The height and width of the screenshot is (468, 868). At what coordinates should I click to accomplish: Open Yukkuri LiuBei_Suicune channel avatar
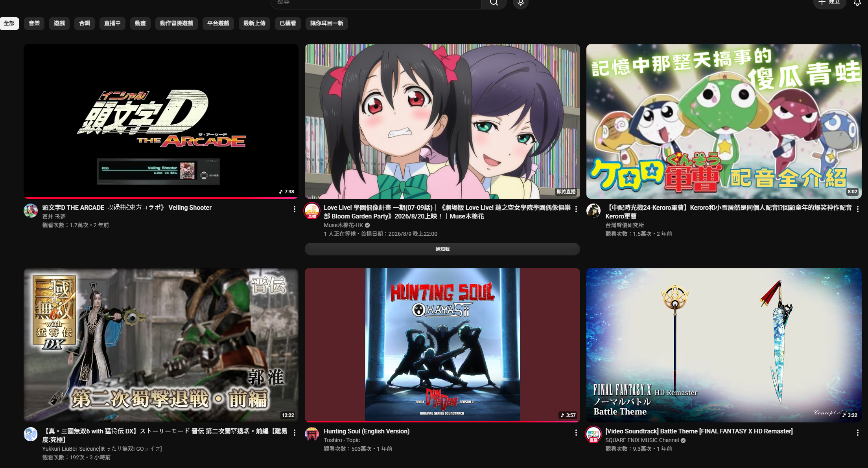click(x=31, y=434)
